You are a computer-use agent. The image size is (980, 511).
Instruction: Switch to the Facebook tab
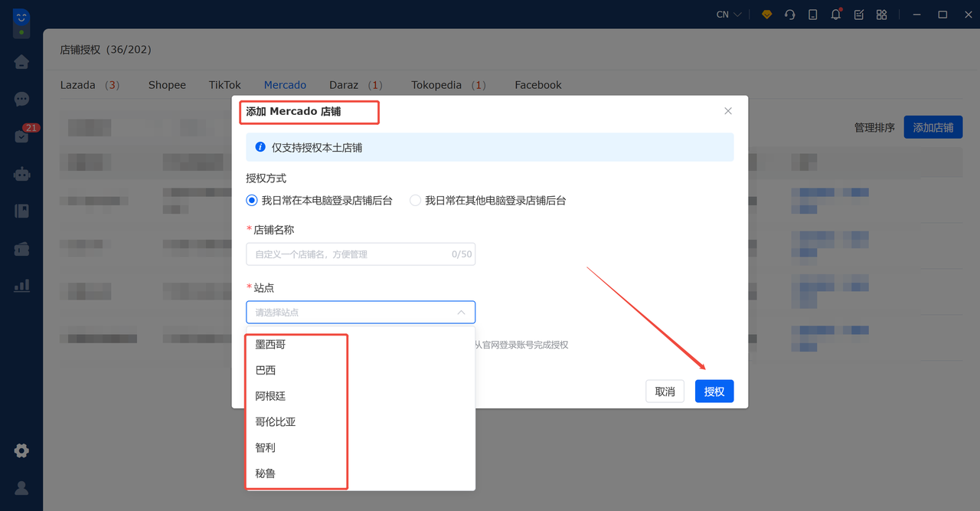[538, 85]
